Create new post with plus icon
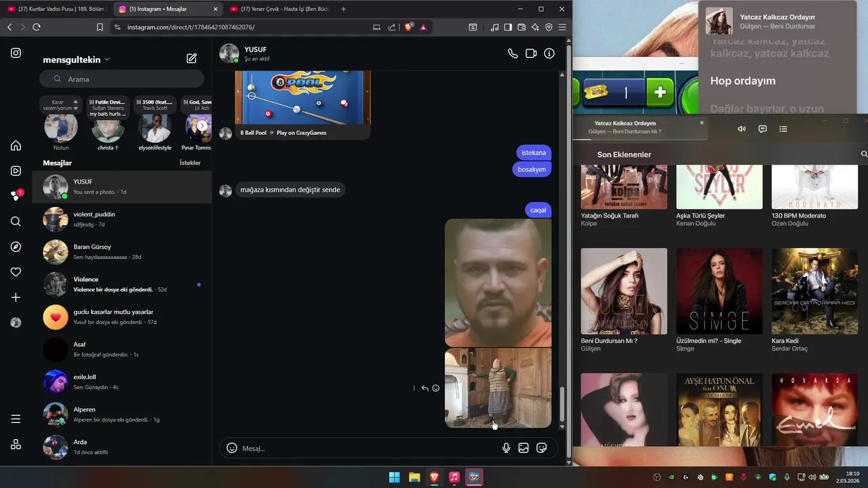 tap(16, 298)
